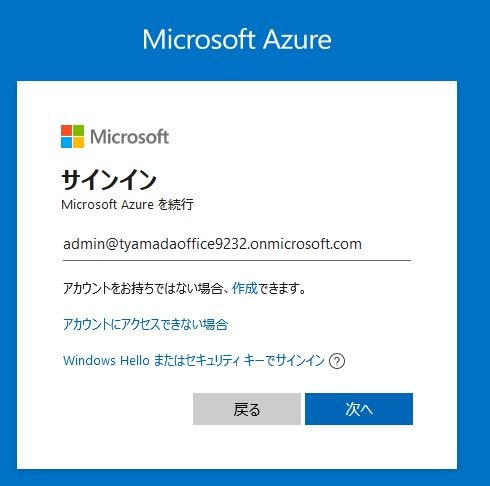Focus the admin@tyamadaoffice9232 email input field
Image resolution: width=490 pixels, height=486 pixels.
(x=237, y=245)
